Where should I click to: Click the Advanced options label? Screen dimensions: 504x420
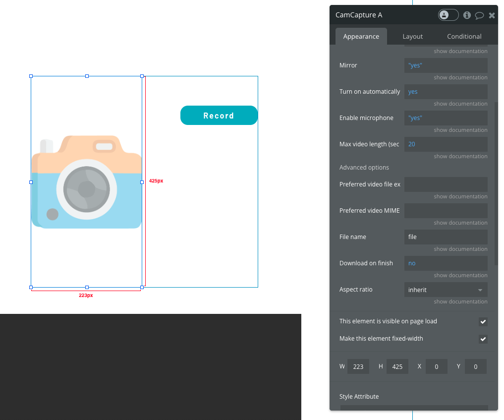pos(364,168)
